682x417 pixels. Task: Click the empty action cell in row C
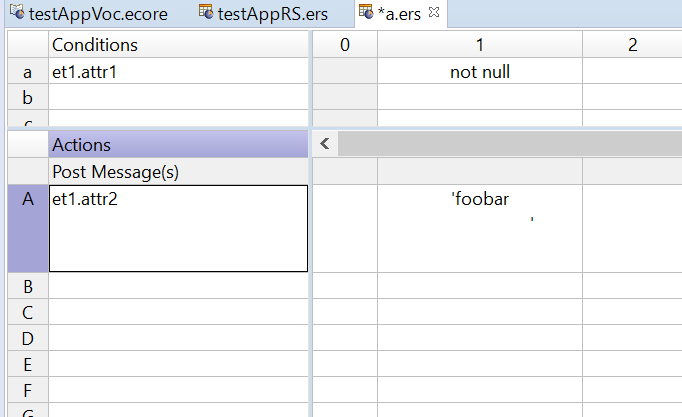click(x=178, y=312)
